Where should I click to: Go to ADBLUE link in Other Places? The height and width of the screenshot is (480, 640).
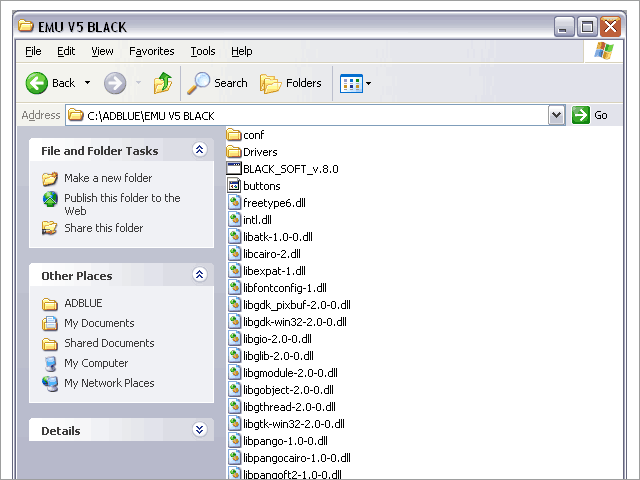(83, 303)
